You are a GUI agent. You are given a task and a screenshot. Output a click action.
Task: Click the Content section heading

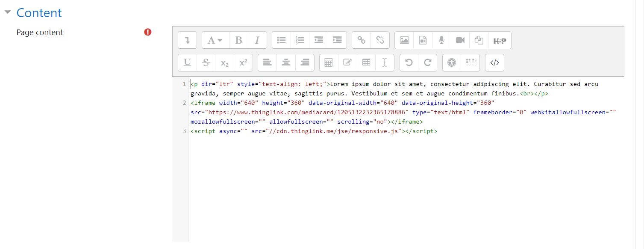click(x=39, y=12)
